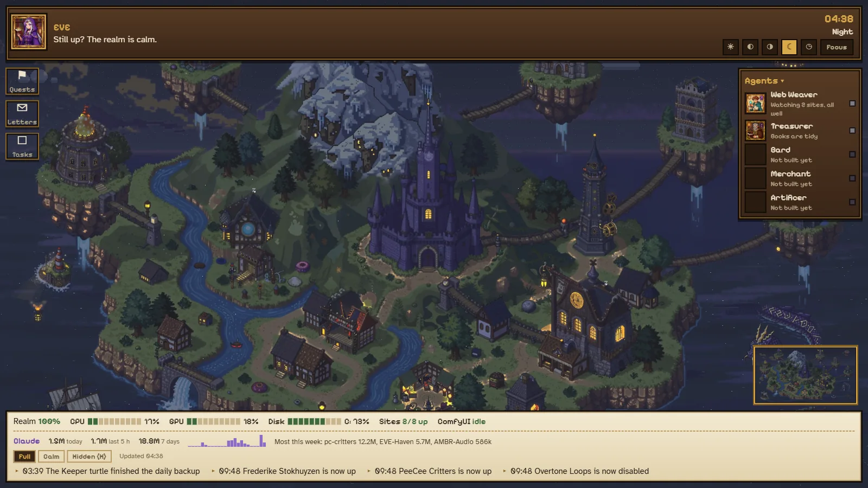
Task: Click the "Realm 100%" status
Action: point(37,421)
